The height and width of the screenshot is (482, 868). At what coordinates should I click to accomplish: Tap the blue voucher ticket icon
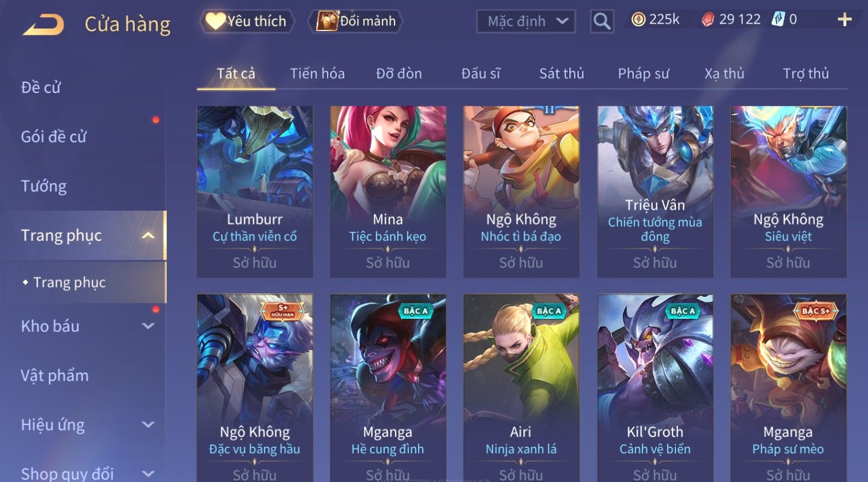click(x=779, y=20)
